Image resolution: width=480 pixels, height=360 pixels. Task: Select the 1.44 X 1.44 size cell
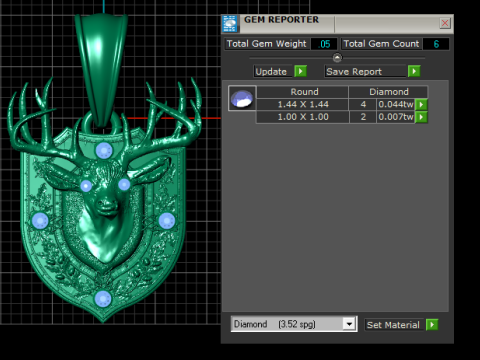[x=303, y=105]
